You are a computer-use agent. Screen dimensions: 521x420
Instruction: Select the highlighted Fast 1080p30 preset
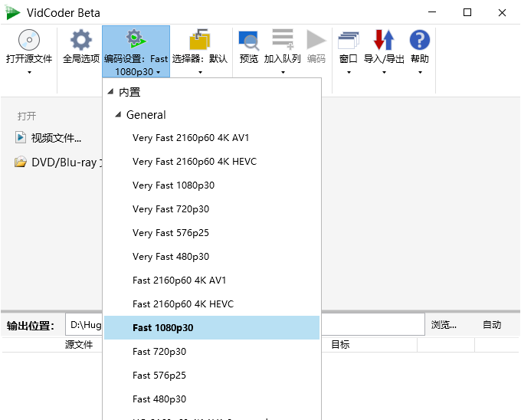[211, 327]
